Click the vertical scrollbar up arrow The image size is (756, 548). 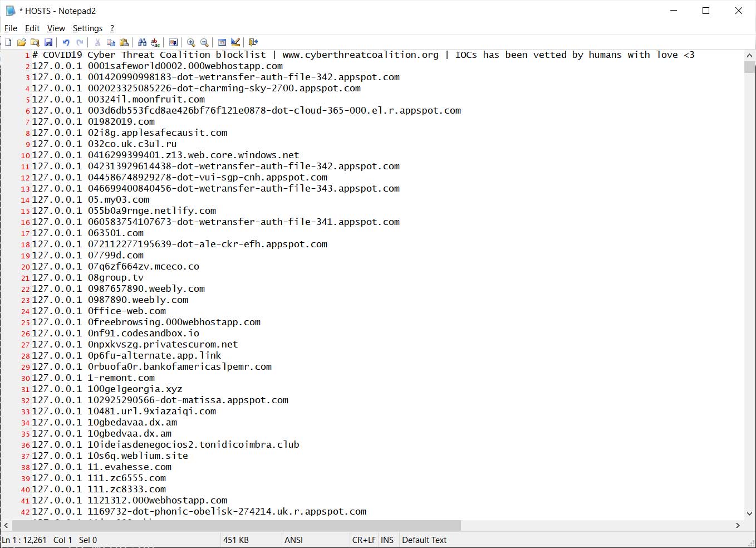click(749, 55)
